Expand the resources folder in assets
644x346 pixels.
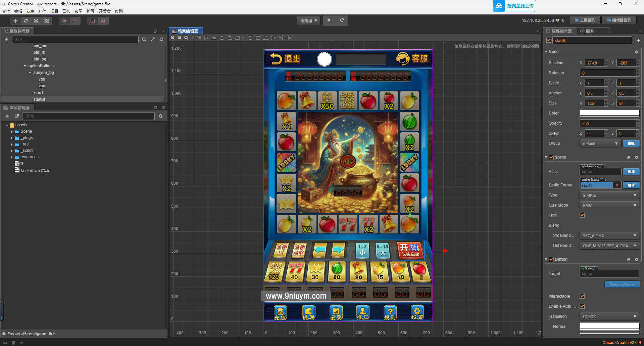click(12, 157)
